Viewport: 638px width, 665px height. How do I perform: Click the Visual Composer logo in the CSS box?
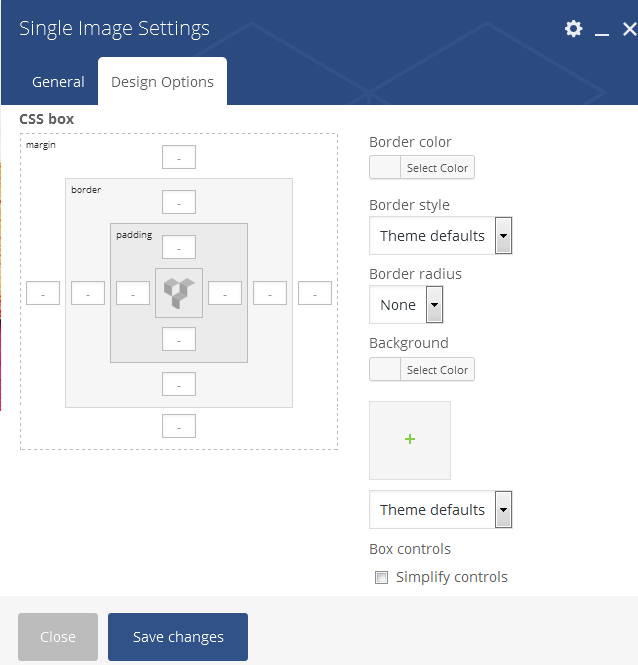(x=179, y=293)
